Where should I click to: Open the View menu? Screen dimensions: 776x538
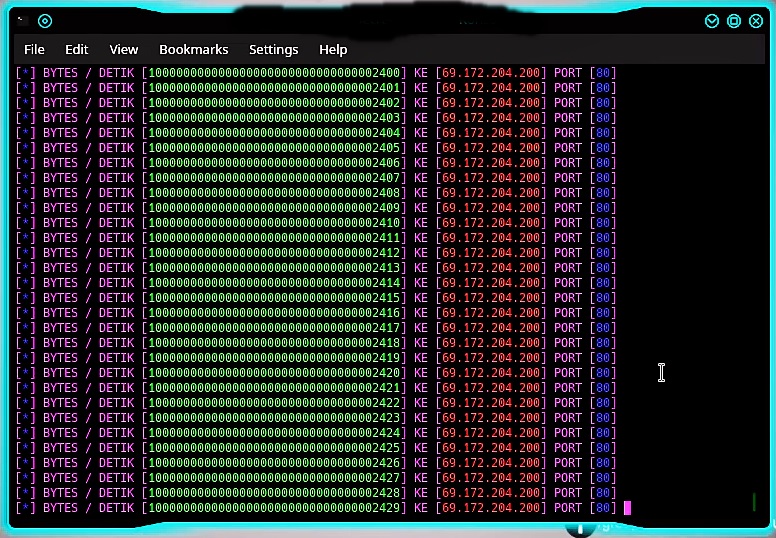click(x=124, y=49)
